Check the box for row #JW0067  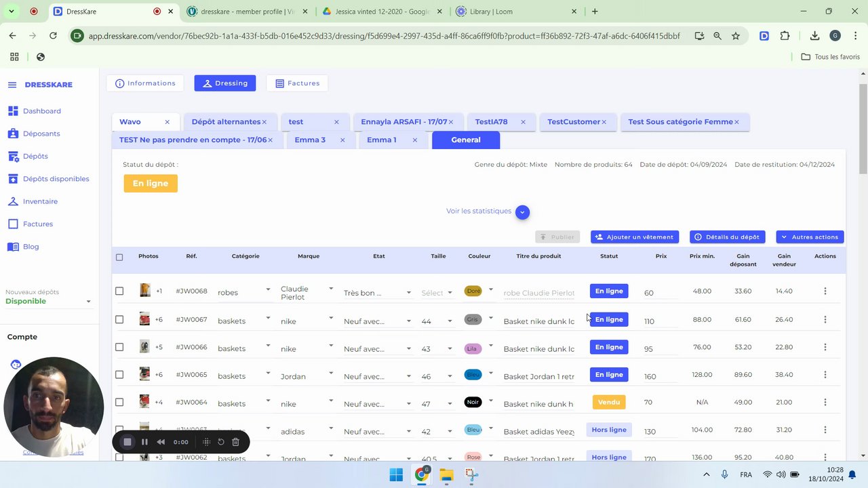(119, 319)
